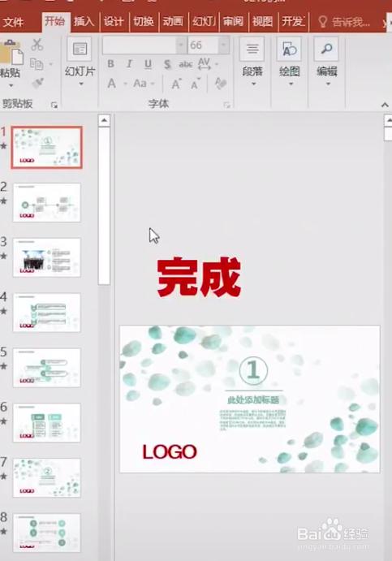Select slide 2 thumbnail
This screenshot has height=561, width=392.
point(47,202)
